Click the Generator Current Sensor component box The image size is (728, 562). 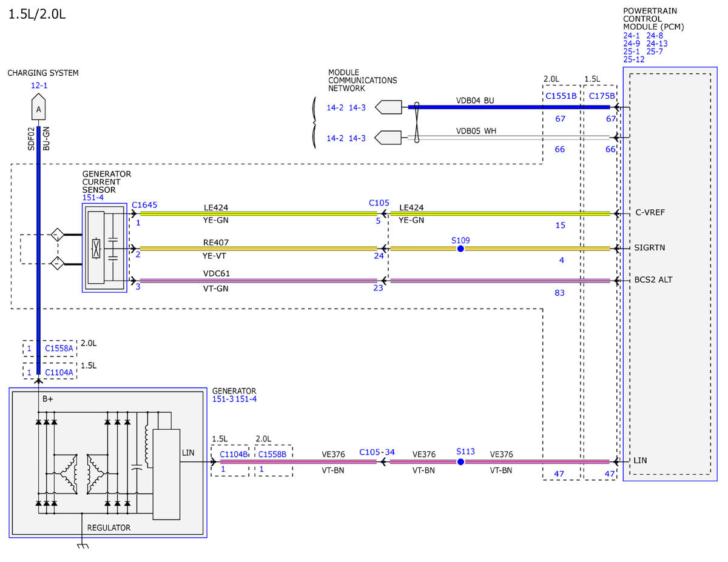[x=104, y=248]
